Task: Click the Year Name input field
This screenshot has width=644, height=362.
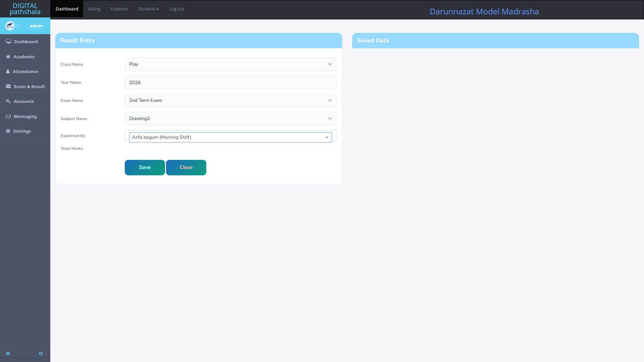Action: point(230,82)
